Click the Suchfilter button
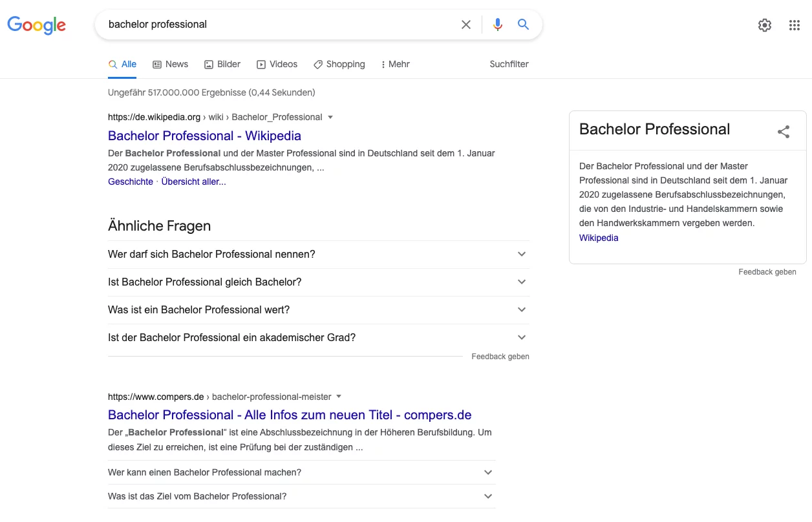Viewport: 812px width, 522px height. (x=509, y=64)
